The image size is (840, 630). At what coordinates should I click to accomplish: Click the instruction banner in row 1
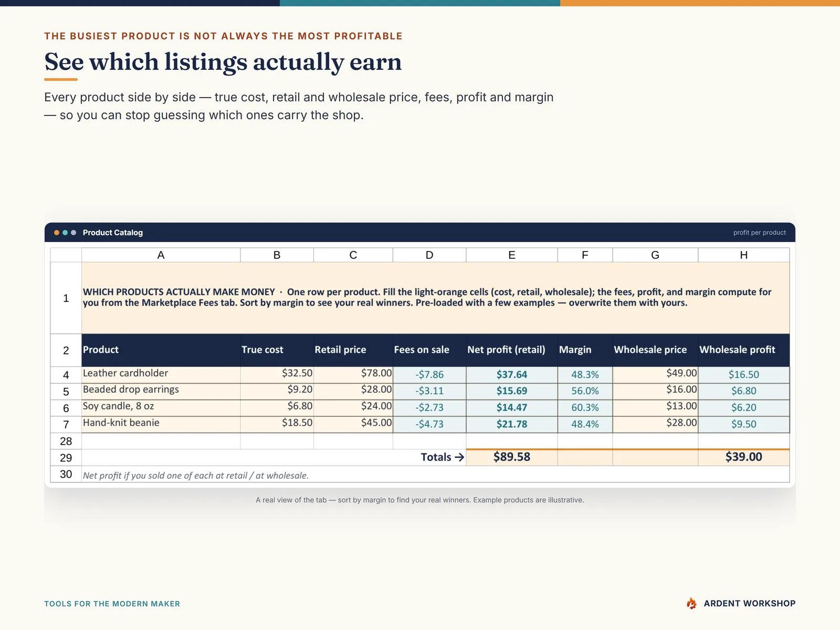pyautogui.click(x=436, y=298)
